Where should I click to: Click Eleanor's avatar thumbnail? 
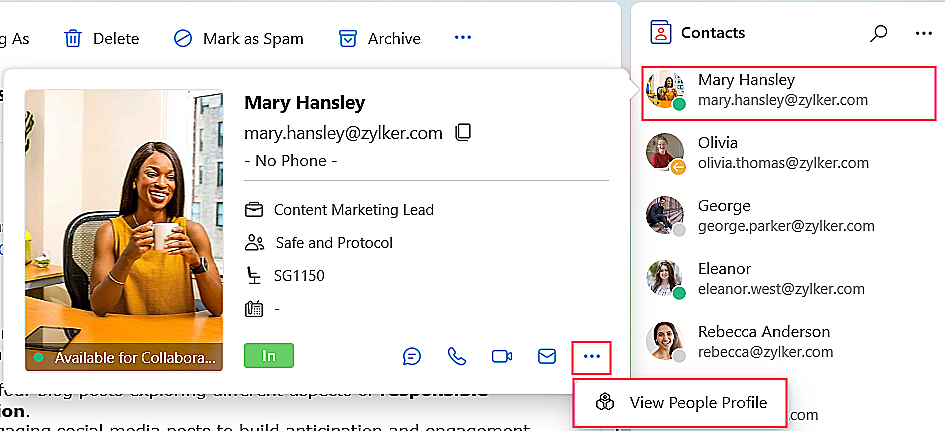(x=665, y=278)
